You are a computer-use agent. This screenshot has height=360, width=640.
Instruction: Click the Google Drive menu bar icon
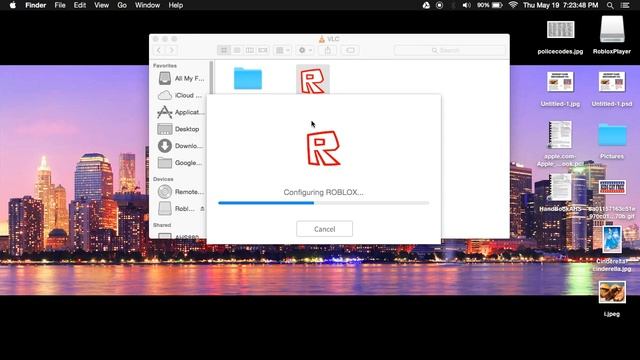coord(426,5)
